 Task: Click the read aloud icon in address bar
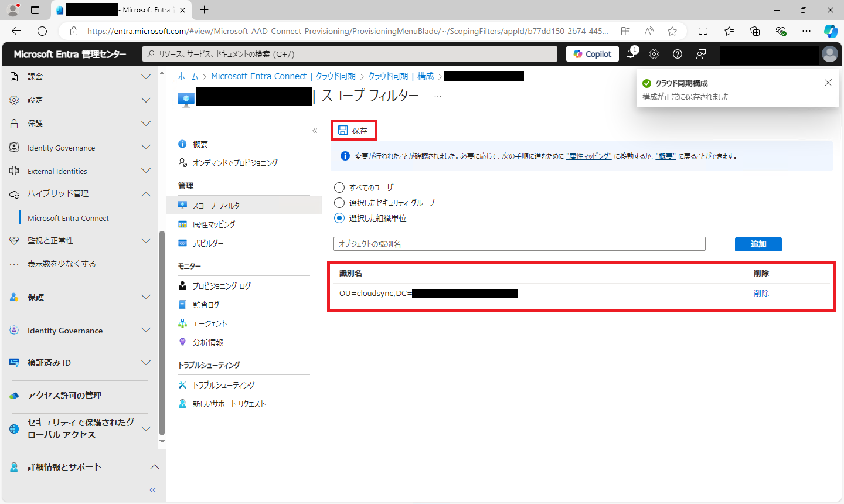(x=649, y=31)
